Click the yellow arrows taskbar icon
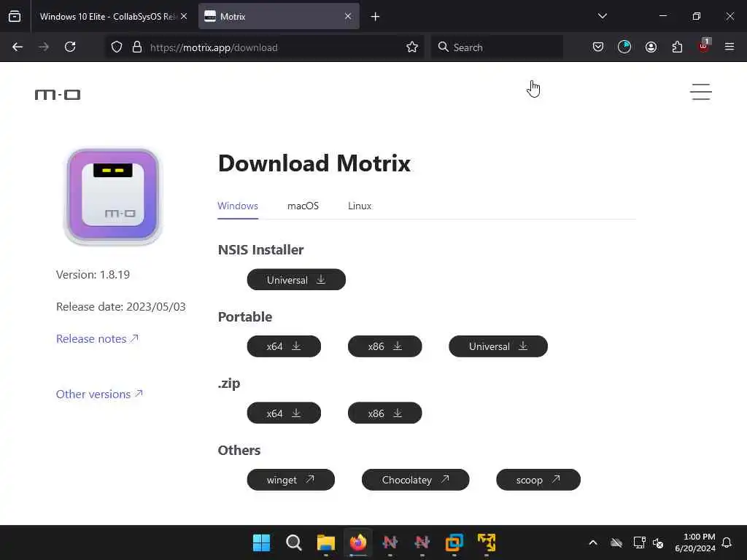747x560 pixels. click(487, 542)
